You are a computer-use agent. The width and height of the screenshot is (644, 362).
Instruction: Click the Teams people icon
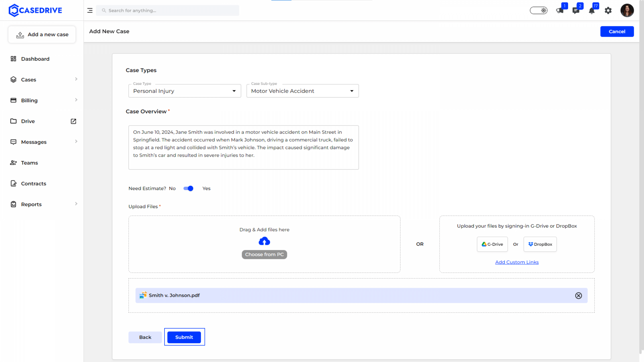[x=13, y=163]
